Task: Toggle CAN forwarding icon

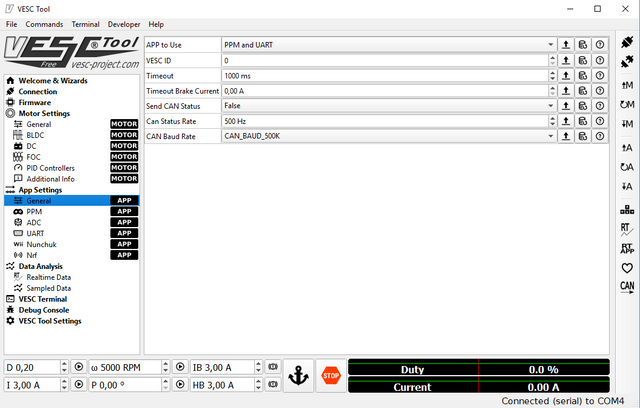Action: tap(627, 287)
